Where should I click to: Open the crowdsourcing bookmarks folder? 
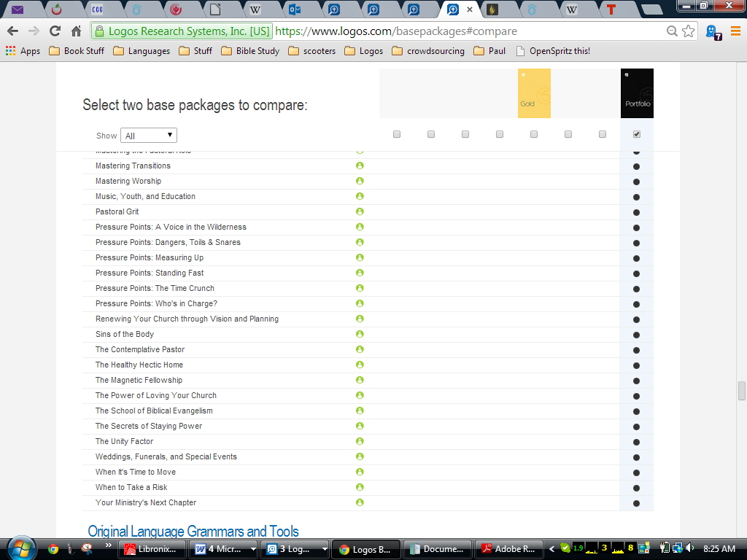point(428,51)
